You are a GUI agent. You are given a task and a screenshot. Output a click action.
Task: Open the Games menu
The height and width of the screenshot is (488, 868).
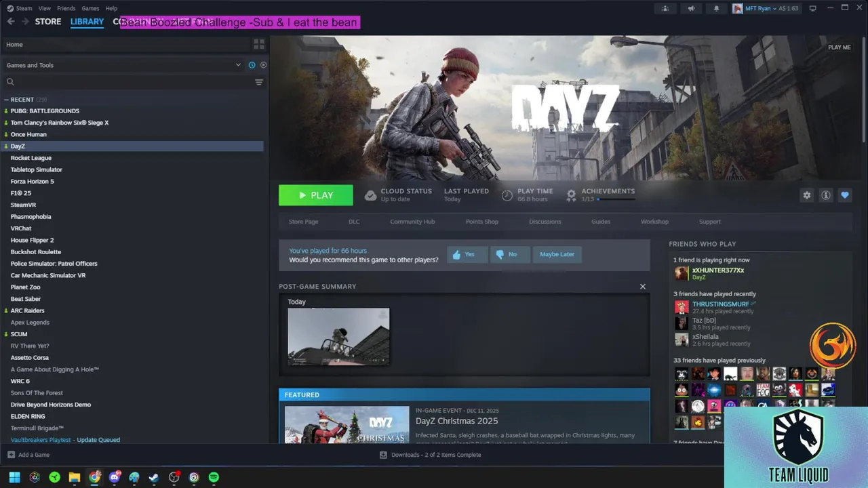click(x=90, y=8)
